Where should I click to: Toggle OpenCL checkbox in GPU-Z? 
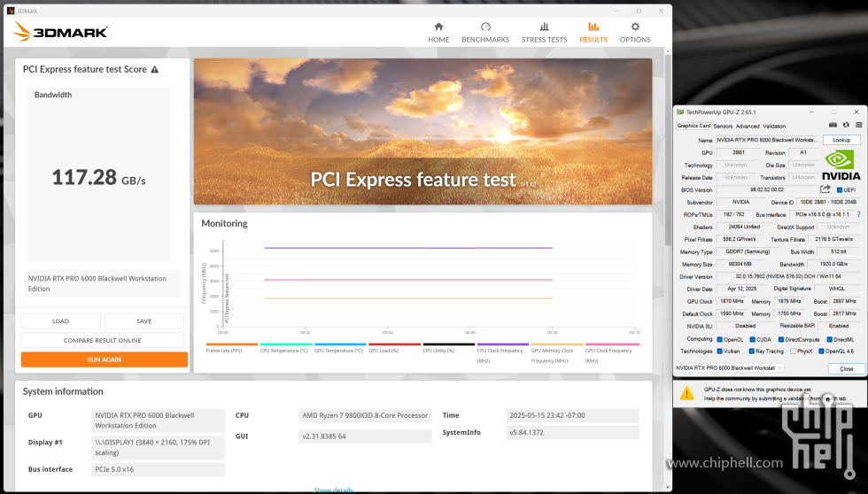pyautogui.click(x=719, y=340)
